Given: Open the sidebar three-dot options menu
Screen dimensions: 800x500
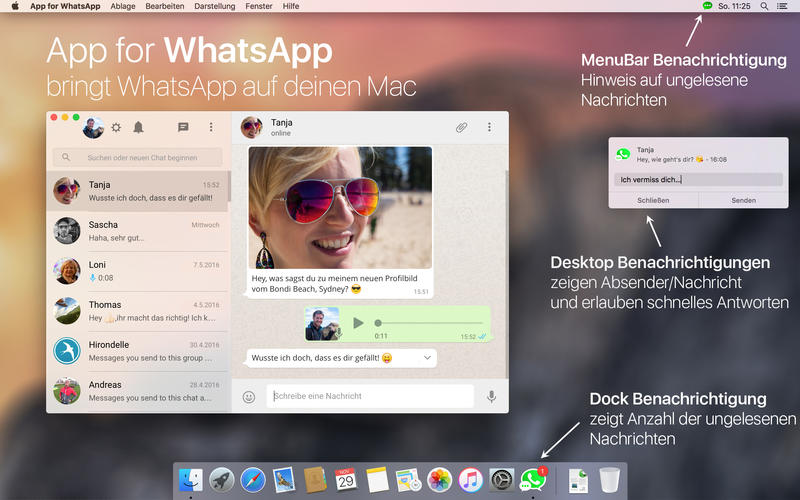Looking at the screenshot, I should [211, 127].
